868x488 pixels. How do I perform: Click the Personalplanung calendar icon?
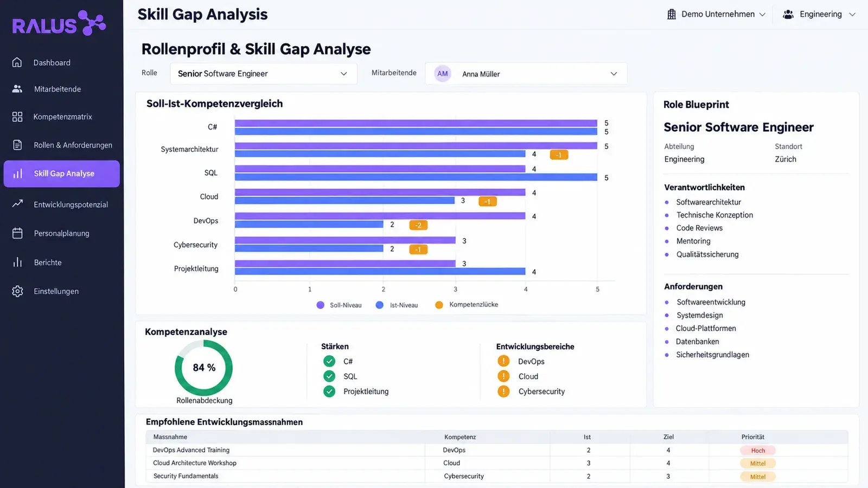coord(17,233)
